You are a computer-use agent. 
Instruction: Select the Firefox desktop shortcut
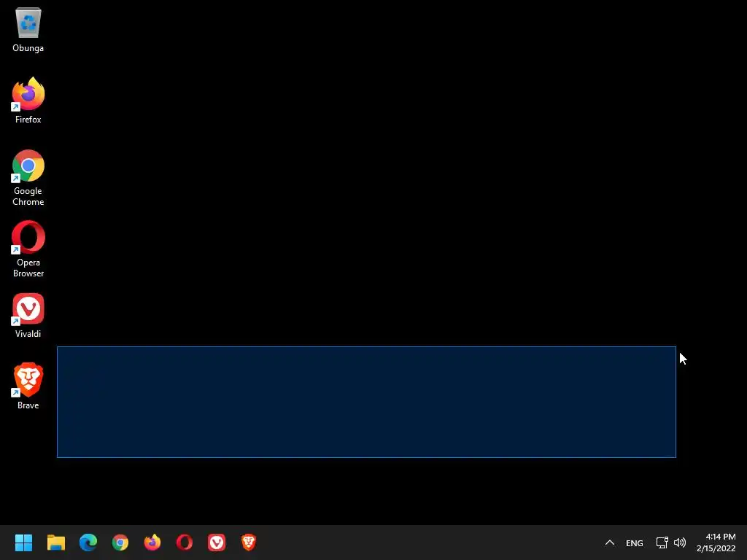[x=28, y=101]
